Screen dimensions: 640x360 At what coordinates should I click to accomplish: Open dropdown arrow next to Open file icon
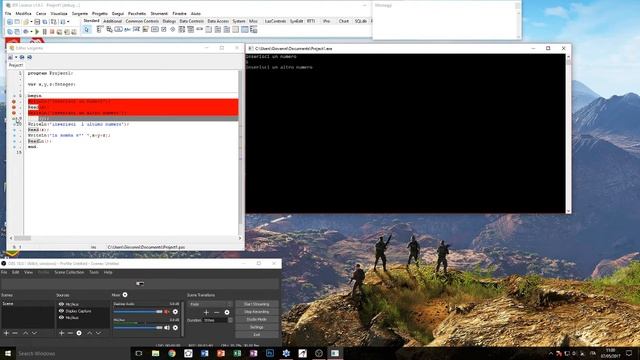(31, 22)
